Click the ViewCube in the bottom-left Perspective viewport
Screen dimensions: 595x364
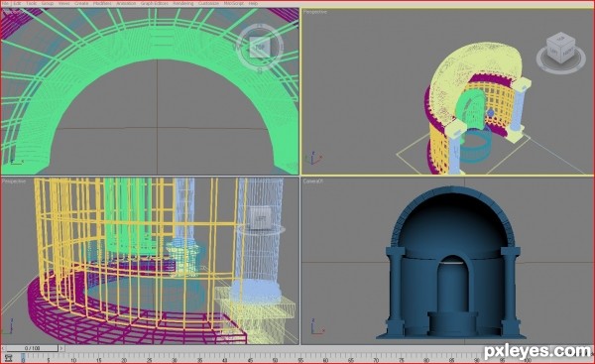[261, 218]
